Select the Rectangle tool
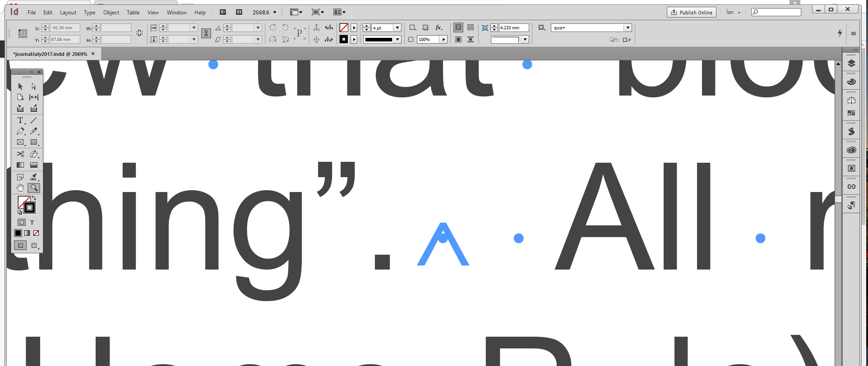 point(34,142)
